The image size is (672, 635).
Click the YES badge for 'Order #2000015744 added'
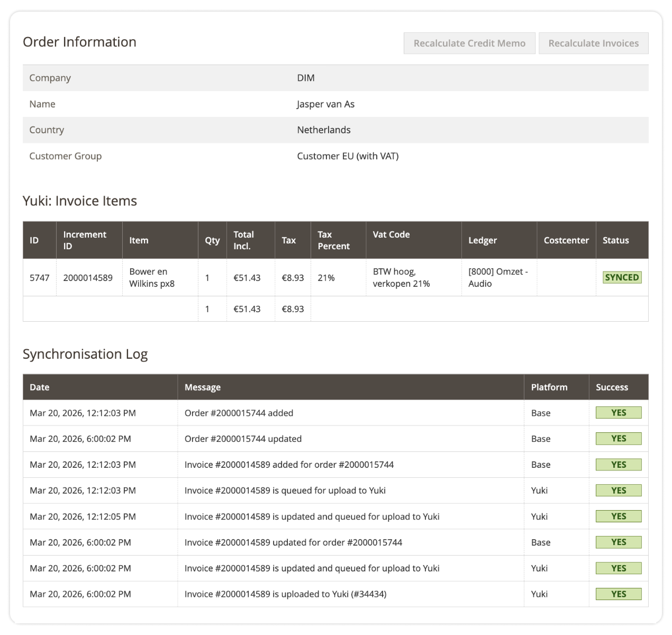pyautogui.click(x=618, y=412)
